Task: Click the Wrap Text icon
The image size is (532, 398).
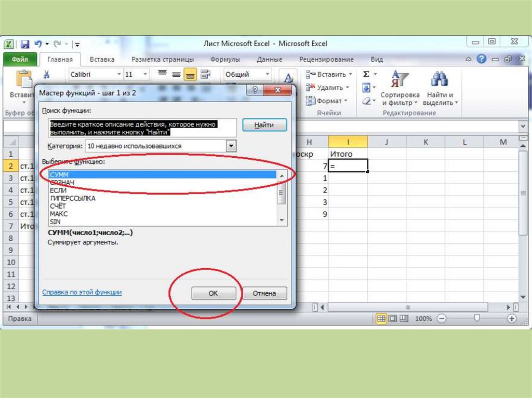Action: tap(205, 74)
